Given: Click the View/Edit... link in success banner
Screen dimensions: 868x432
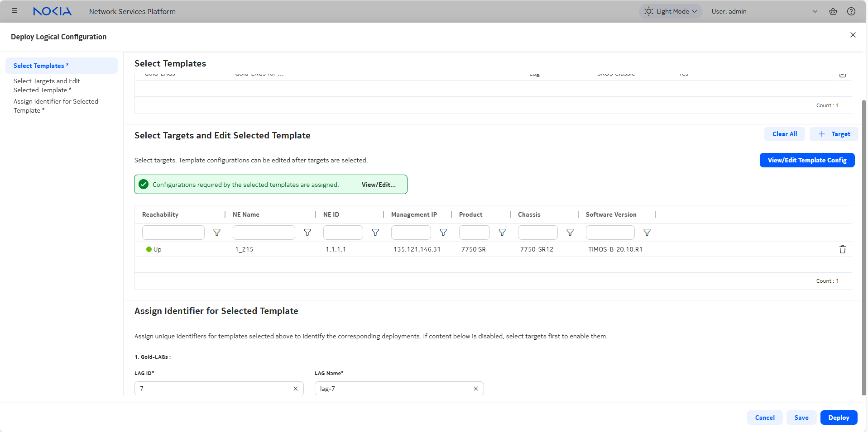Looking at the screenshot, I should pos(379,185).
